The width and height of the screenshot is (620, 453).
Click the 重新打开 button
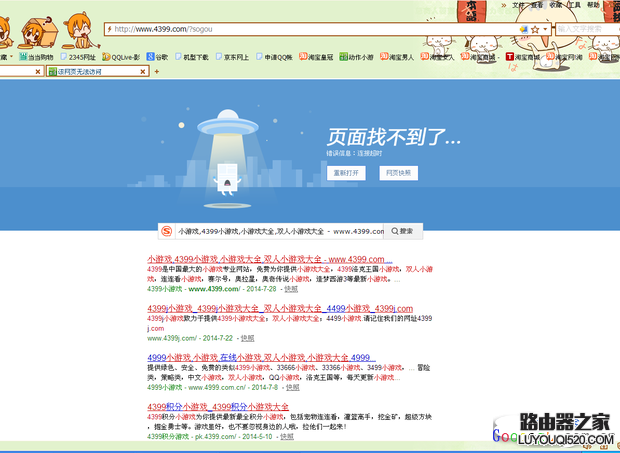tap(346, 173)
